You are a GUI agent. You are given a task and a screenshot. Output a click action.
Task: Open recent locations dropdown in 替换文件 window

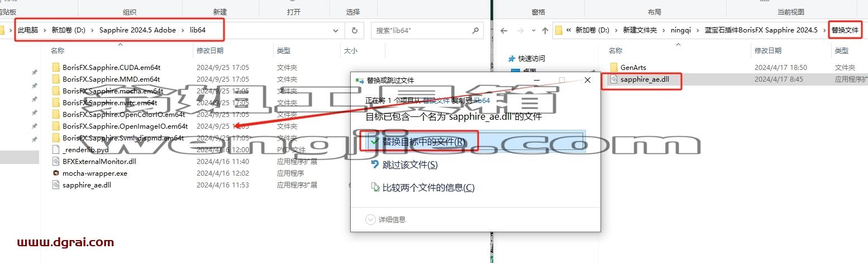click(x=532, y=30)
